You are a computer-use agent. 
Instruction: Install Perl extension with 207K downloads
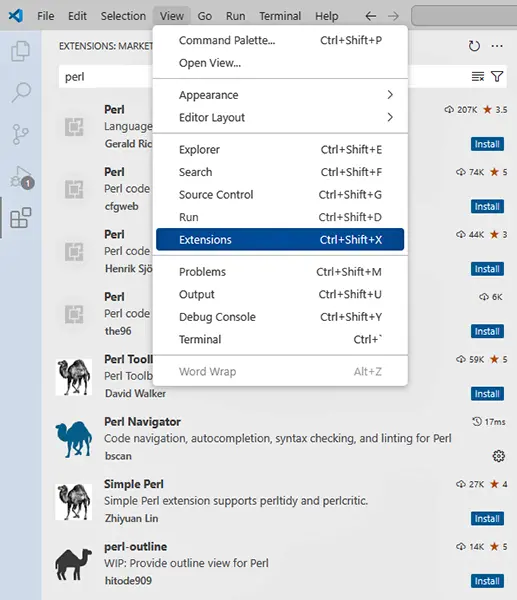(487, 144)
